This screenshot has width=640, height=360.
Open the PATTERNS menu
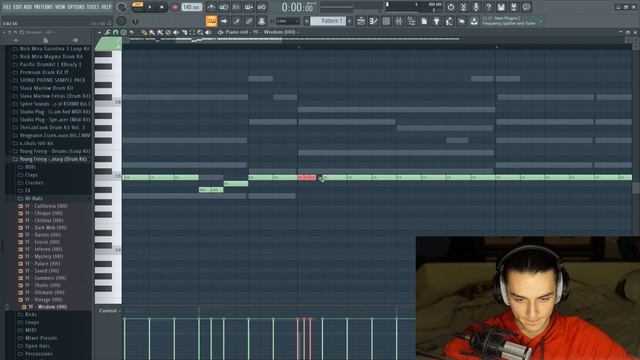[x=43, y=7]
